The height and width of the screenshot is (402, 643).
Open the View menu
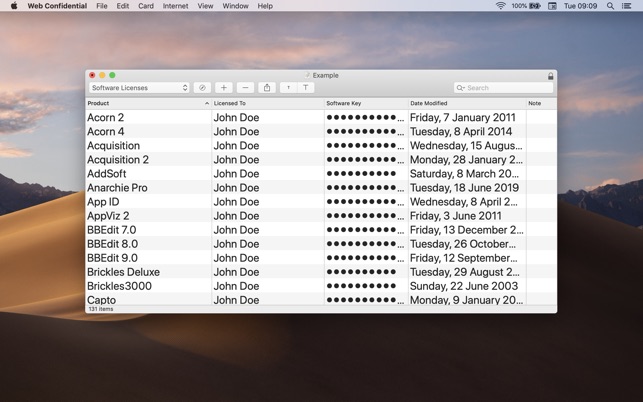tap(205, 6)
